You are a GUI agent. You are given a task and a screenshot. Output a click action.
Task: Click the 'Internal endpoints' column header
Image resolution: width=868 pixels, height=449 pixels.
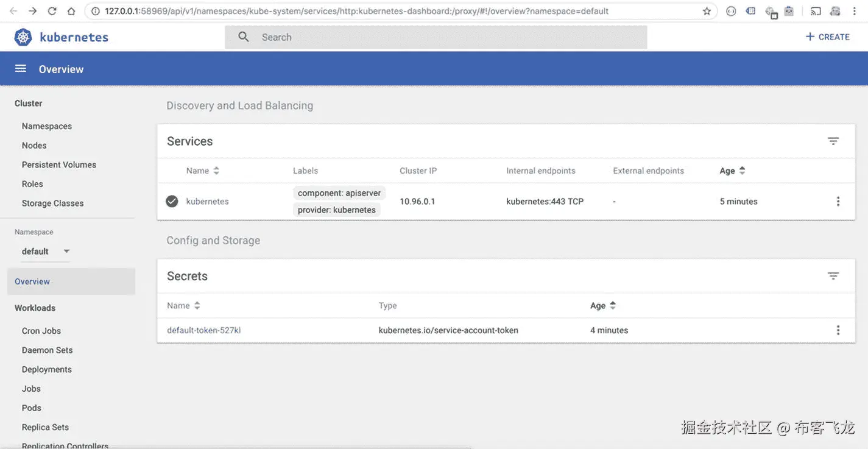(541, 171)
